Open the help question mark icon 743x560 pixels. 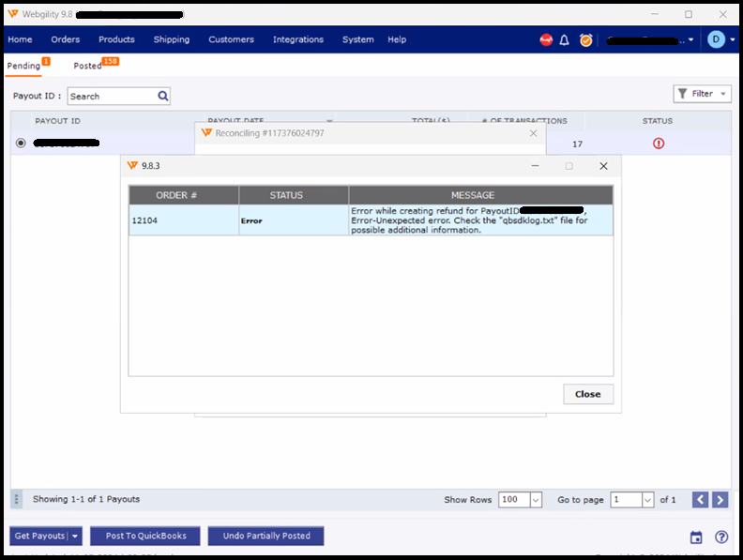720,537
